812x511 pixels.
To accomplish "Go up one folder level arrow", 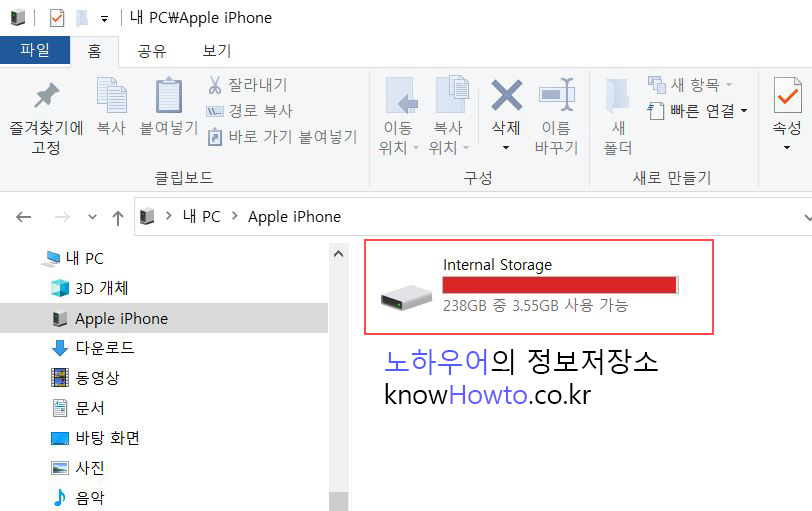I will pyautogui.click(x=118, y=218).
